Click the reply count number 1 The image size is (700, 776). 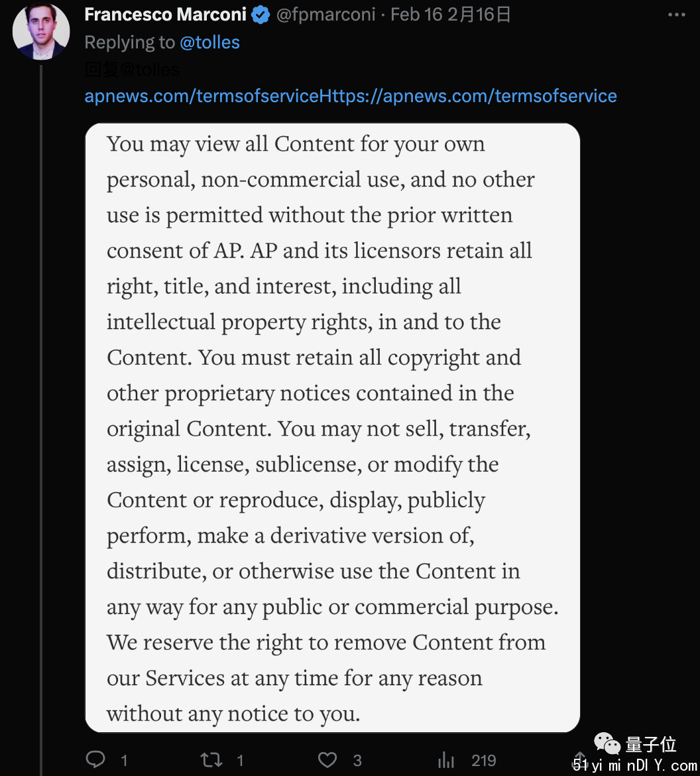click(x=124, y=760)
